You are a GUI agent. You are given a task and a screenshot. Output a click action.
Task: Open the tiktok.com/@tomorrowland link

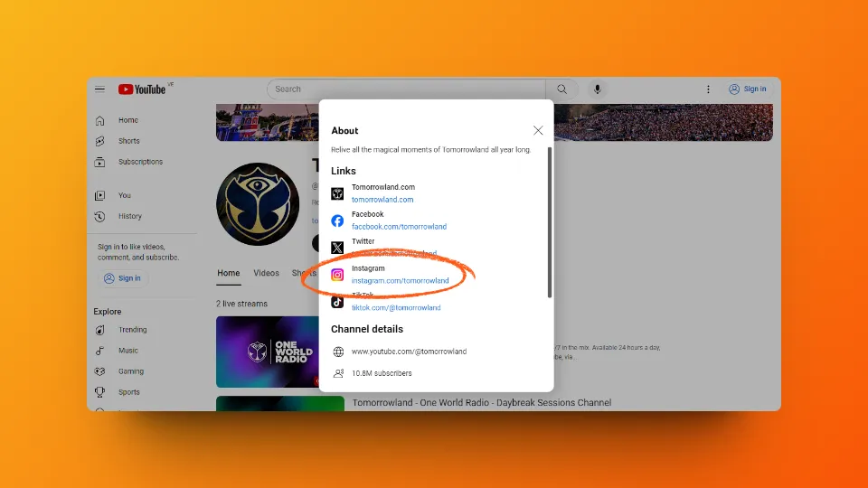pos(396,308)
